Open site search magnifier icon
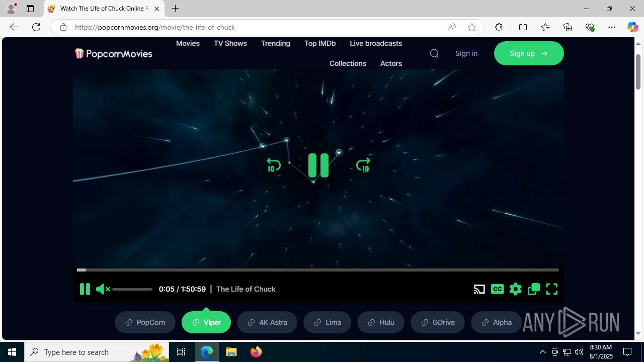This screenshot has height=362, width=644. [434, 53]
